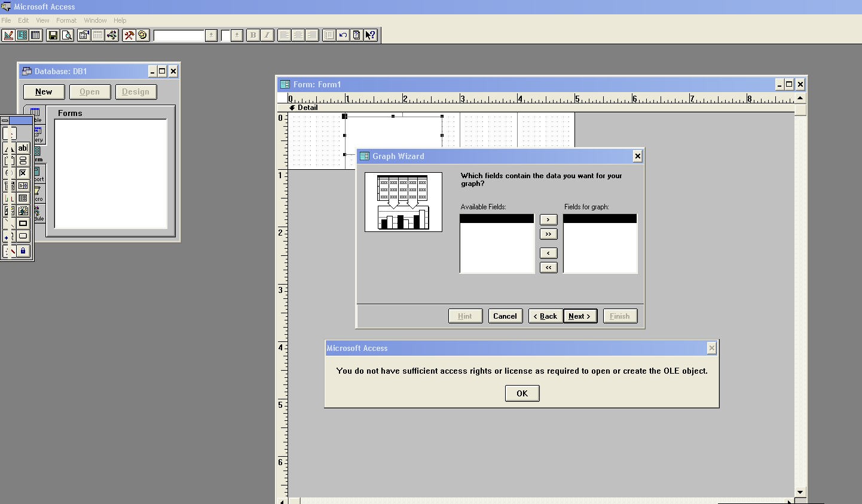Click Next in the Graph Wizard

579,316
